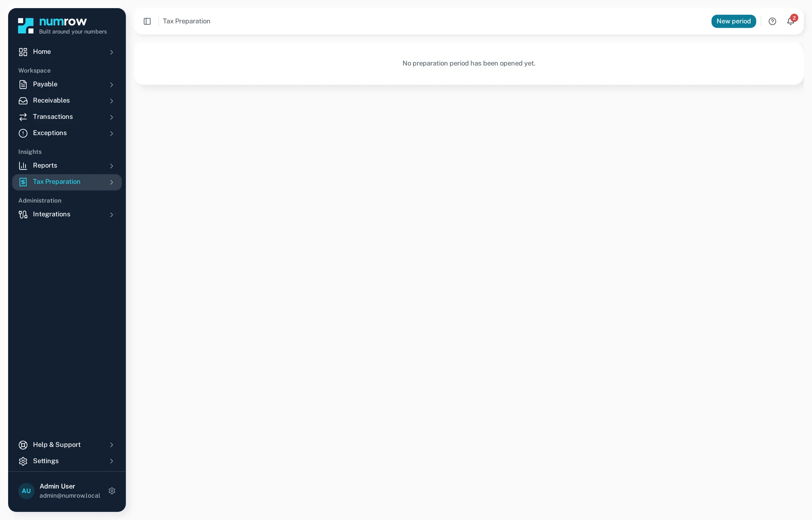This screenshot has height=520, width=812.
Task: Click the Settings gear icon in sidebar
Action: click(x=23, y=461)
